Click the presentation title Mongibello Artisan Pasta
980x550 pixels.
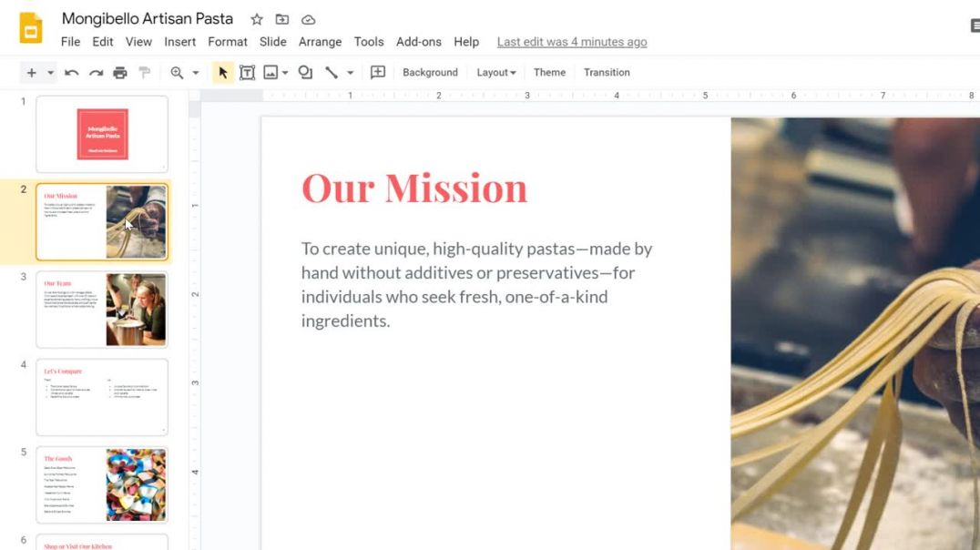pyautogui.click(x=148, y=19)
